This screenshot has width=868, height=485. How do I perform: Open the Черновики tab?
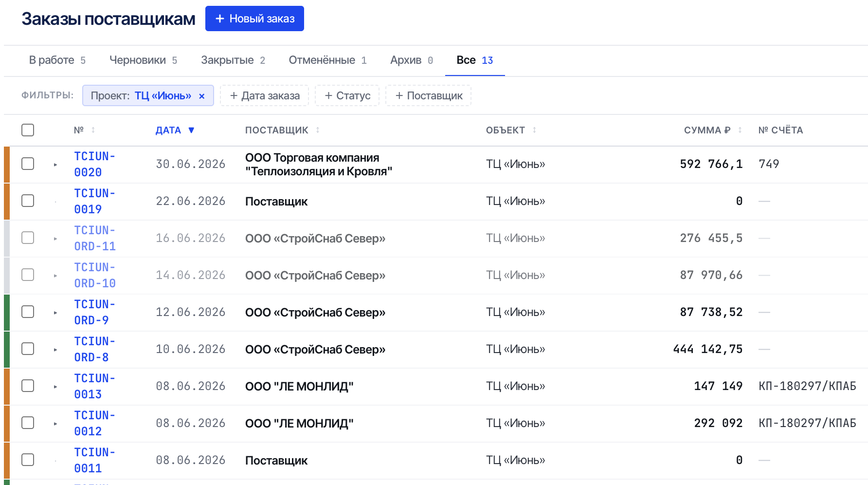pyautogui.click(x=143, y=60)
